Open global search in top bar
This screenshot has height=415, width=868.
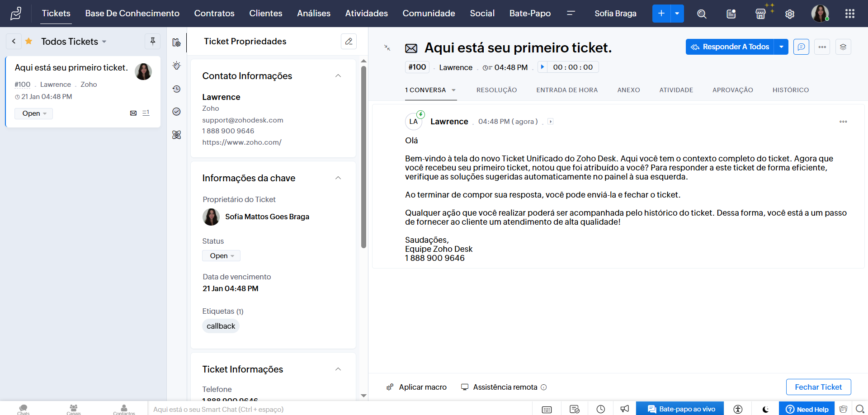point(702,14)
